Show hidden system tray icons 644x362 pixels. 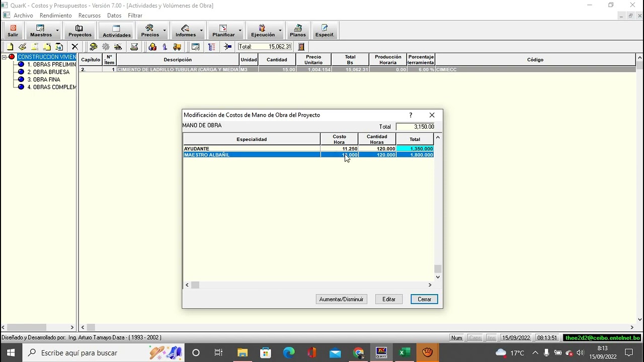pos(535,353)
